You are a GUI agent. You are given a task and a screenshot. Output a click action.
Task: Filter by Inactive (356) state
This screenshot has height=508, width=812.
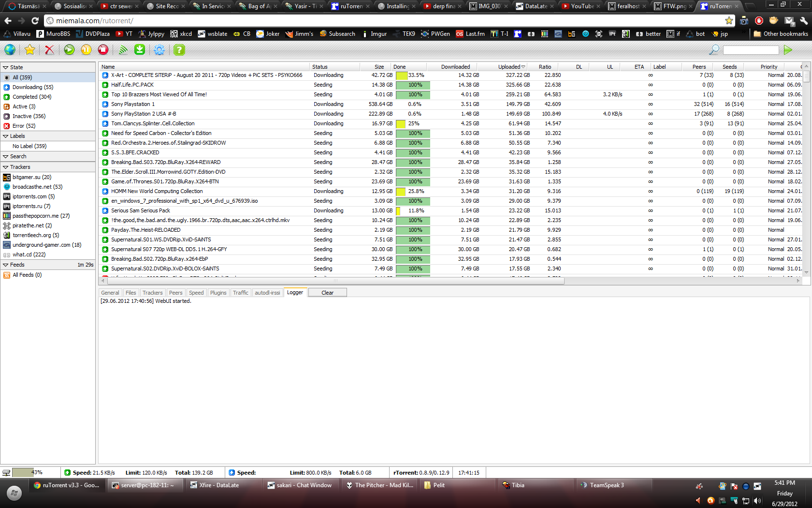tap(48, 116)
